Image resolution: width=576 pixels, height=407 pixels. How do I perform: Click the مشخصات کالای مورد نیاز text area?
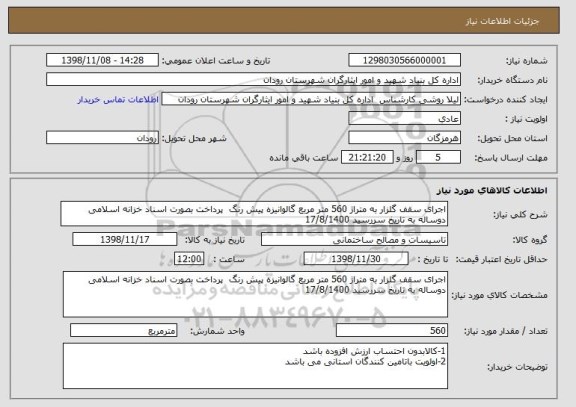pyautogui.click(x=255, y=294)
